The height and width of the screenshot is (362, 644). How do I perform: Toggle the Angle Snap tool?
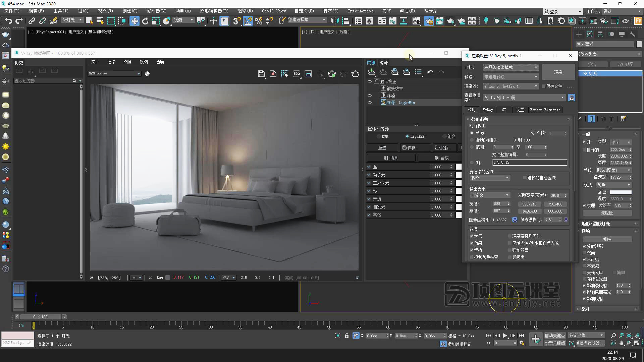(248, 21)
